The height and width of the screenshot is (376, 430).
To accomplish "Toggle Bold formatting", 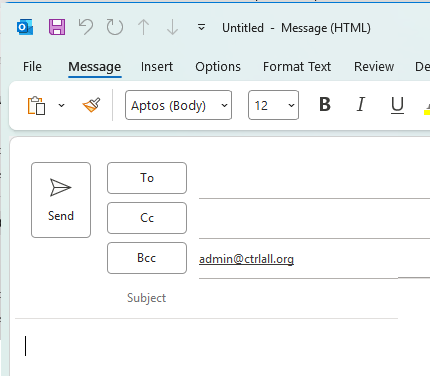I will click(325, 105).
